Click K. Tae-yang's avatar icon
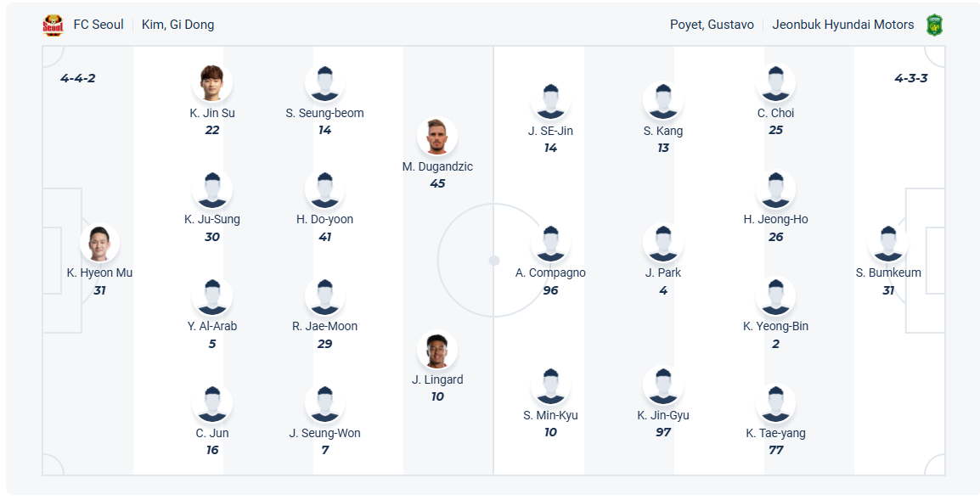980x500 pixels. pos(775,403)
